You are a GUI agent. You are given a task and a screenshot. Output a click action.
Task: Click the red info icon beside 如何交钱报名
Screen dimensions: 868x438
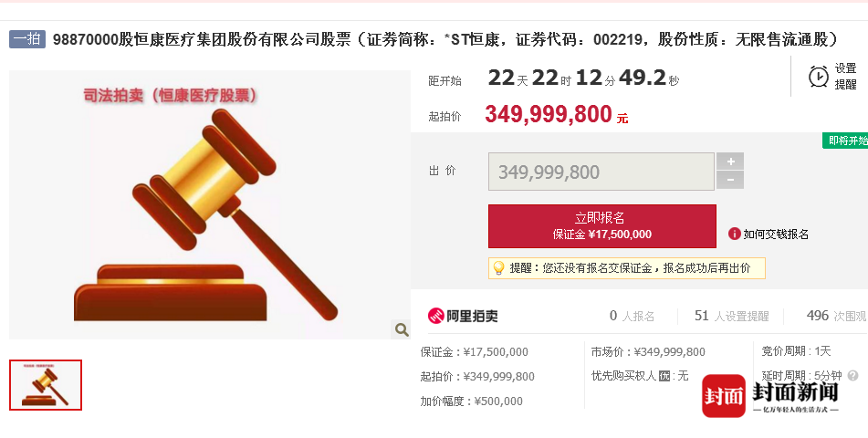pyautogui.click(x=734, y=234)
